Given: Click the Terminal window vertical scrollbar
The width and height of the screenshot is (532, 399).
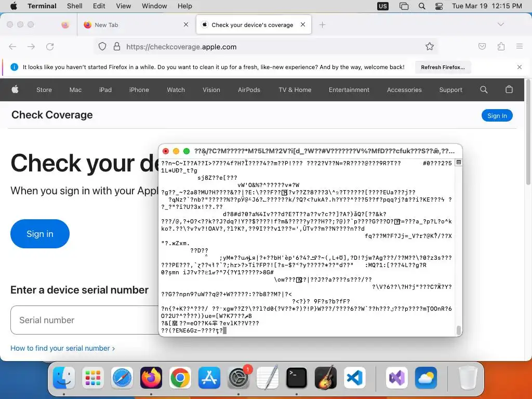Looking at the screenshot, I should (459, 330).
